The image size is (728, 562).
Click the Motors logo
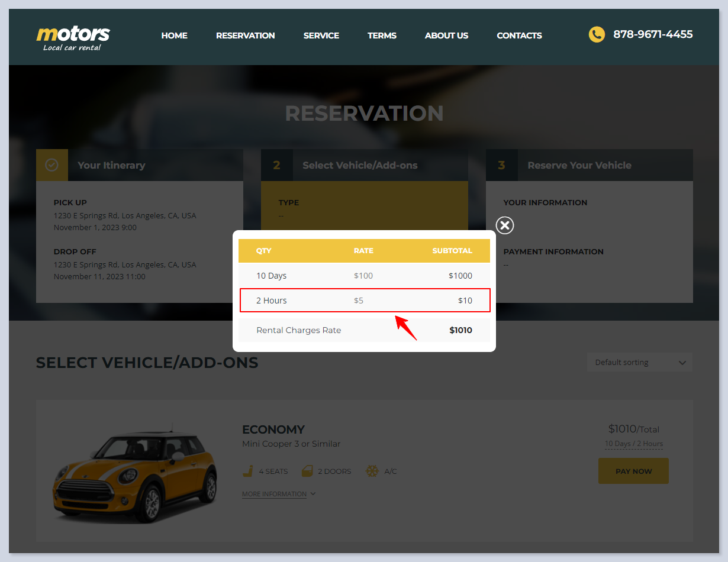click(x=73, y=38)
